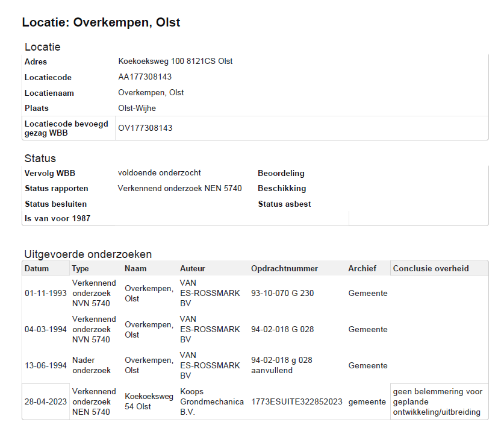Click the 'Status' section heading
The image size is (504, 428).
40,159
